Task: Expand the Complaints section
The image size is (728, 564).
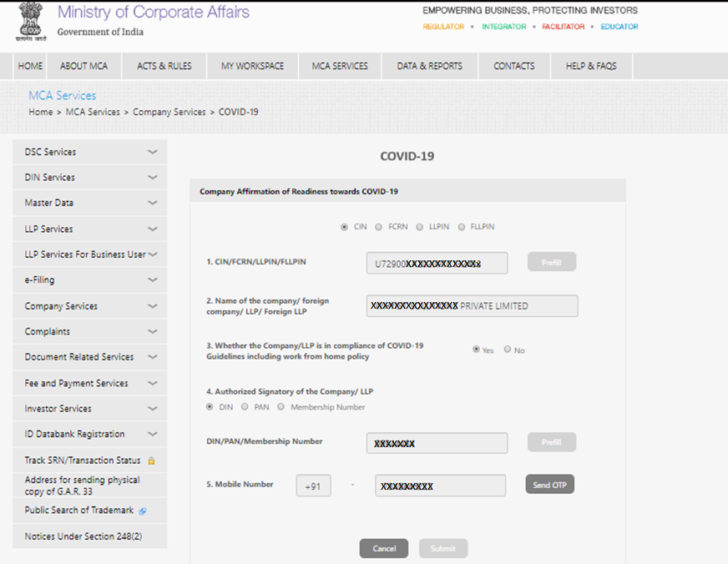Action: (x=89, y=331)
